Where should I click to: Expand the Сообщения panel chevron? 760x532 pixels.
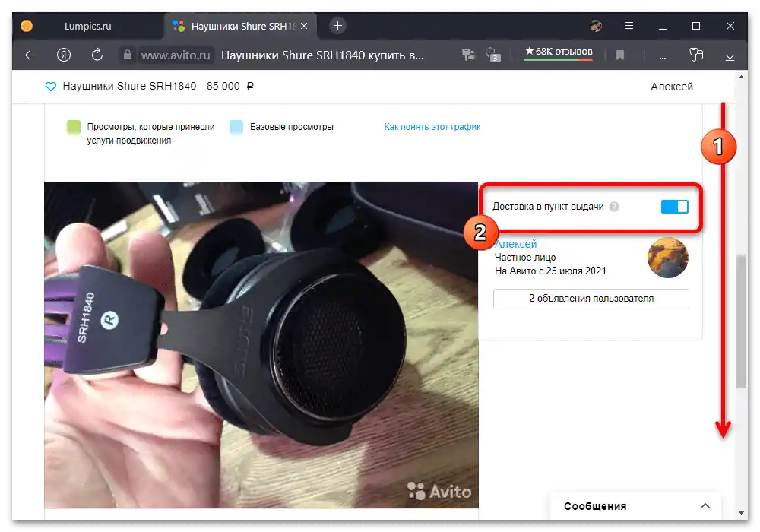click(705, 506)
